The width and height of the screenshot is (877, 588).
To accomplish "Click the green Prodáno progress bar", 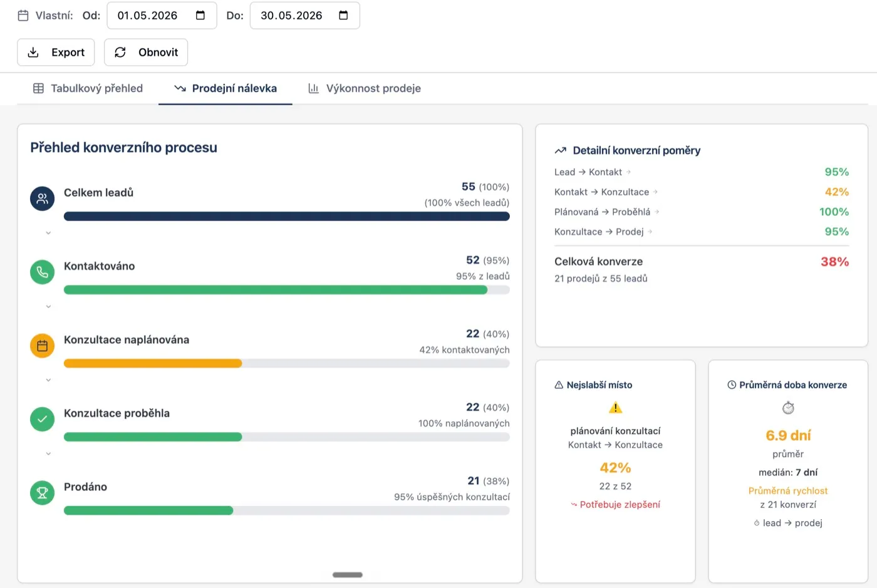I will click(148, 511).
